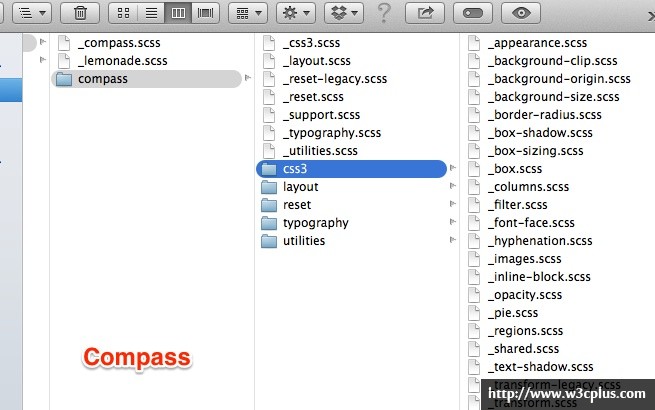655x410 pixels.
Task: Switch to icon view
Action: point(123,13)
